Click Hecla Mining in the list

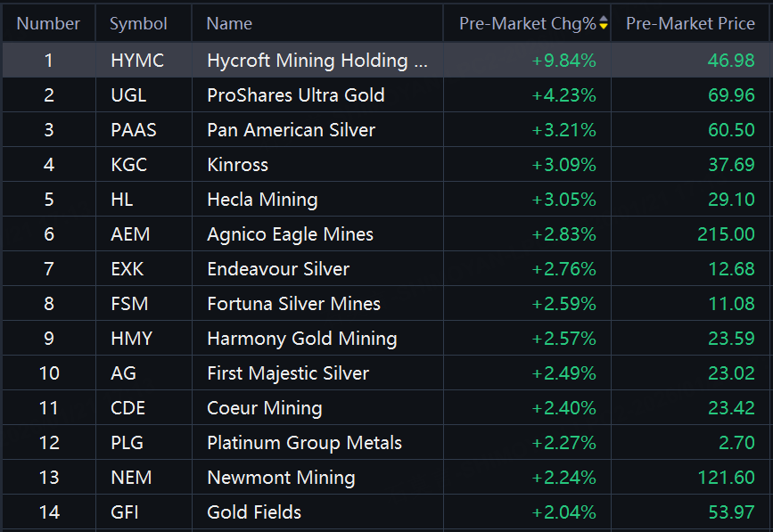(x=262, y=200)
